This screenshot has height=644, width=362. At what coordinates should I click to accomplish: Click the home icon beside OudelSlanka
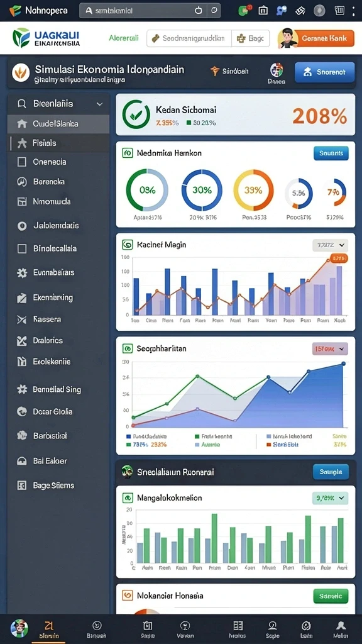tap(22, 124)
